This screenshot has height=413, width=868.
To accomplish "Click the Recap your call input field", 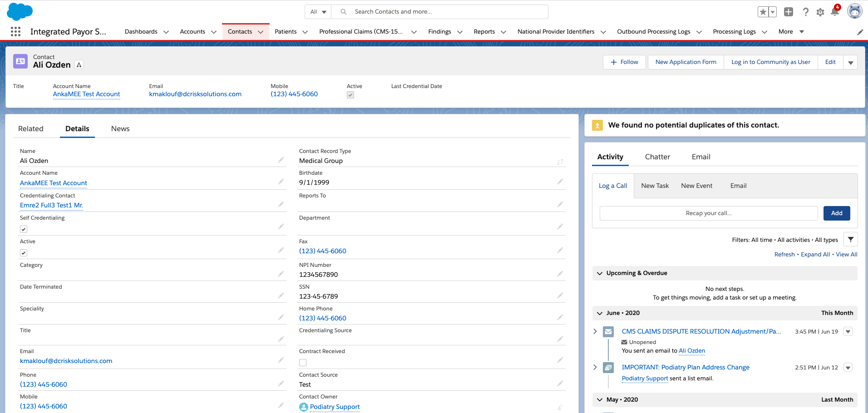I will click(709, 213).
